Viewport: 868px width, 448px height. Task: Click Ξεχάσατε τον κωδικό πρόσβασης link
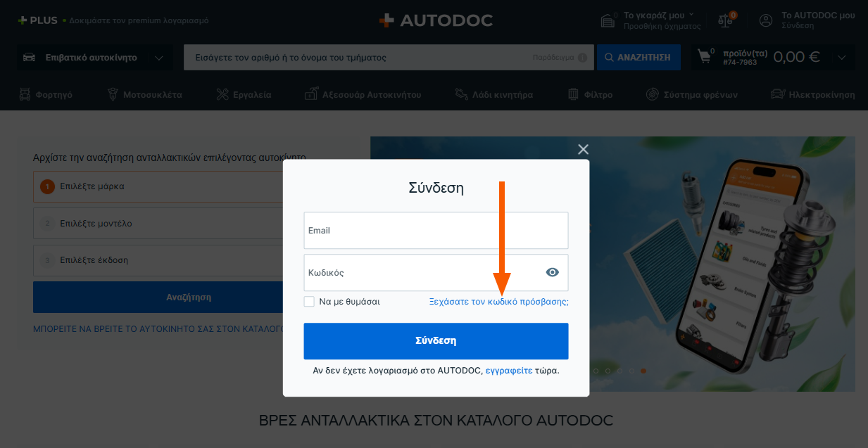pyautogui.click(x=499, y=302)
